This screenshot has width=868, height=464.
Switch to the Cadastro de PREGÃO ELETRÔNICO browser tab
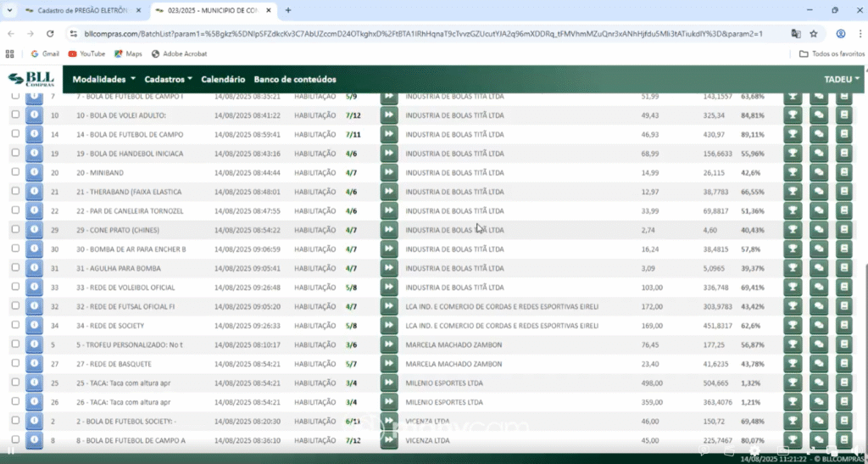tap(82, 10)
